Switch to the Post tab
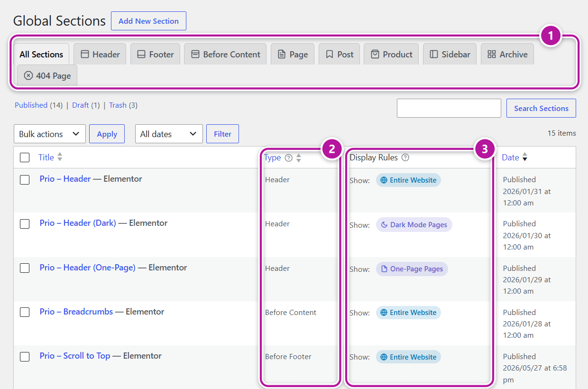Viewport: 588px width, 389px height. pyautogui.click(x=340, y=54)
